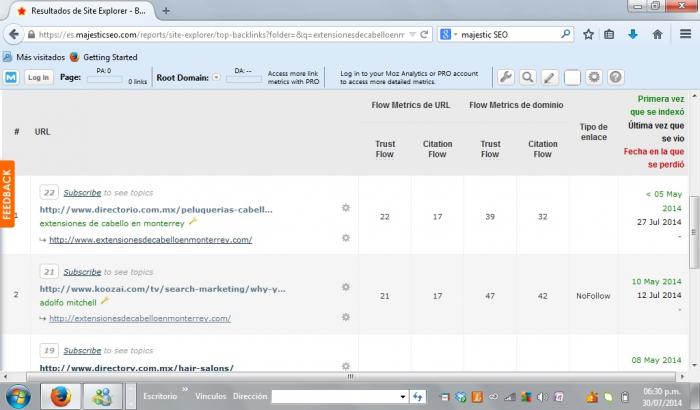Go to the Firefox home page icon
This screenshot has width=700, height=410.
coord(658,34)
